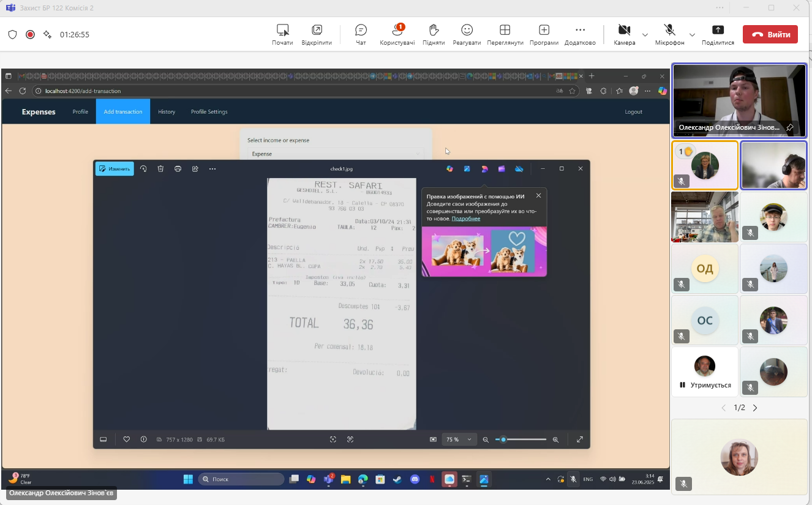The width and height of the screenshot is (812, 505).
Task: Select Олександр Зінов'єв video tile
Action: point(739,100)
